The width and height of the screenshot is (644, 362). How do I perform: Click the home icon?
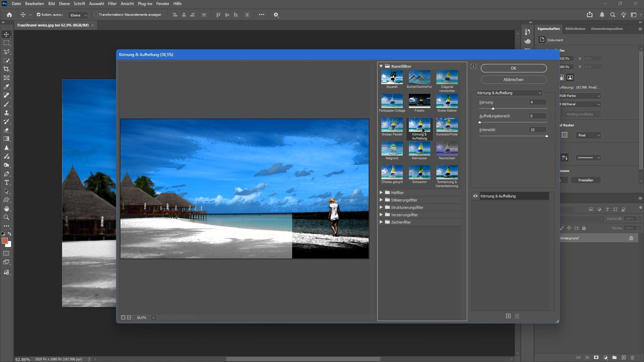click(9, 15)
